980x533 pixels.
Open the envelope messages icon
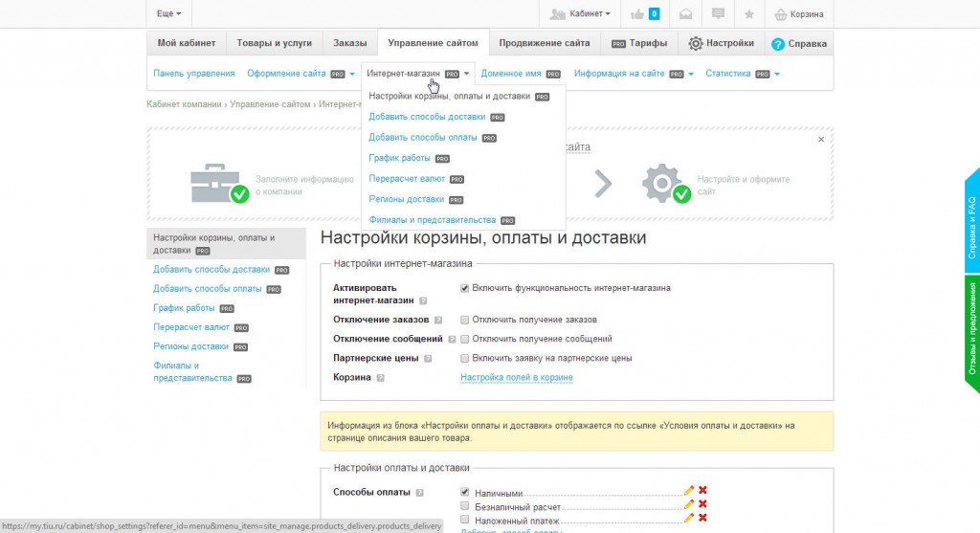pyautogui.click(x=685, y=13)
